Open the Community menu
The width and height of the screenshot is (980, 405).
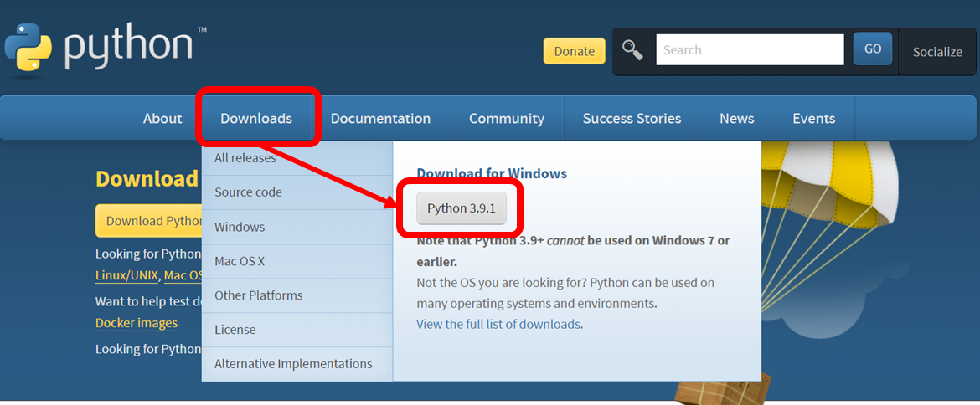point(507,119)
